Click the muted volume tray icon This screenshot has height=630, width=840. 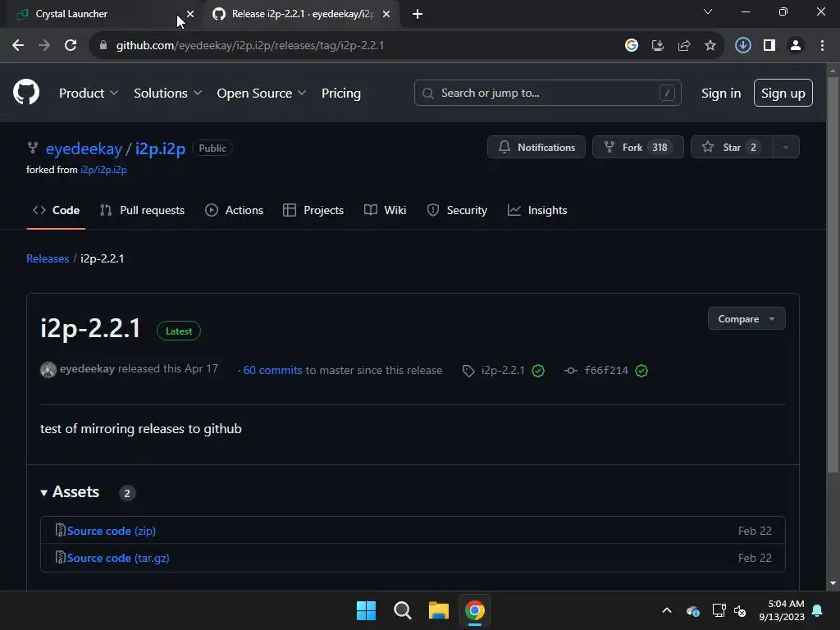pos(741,610)
